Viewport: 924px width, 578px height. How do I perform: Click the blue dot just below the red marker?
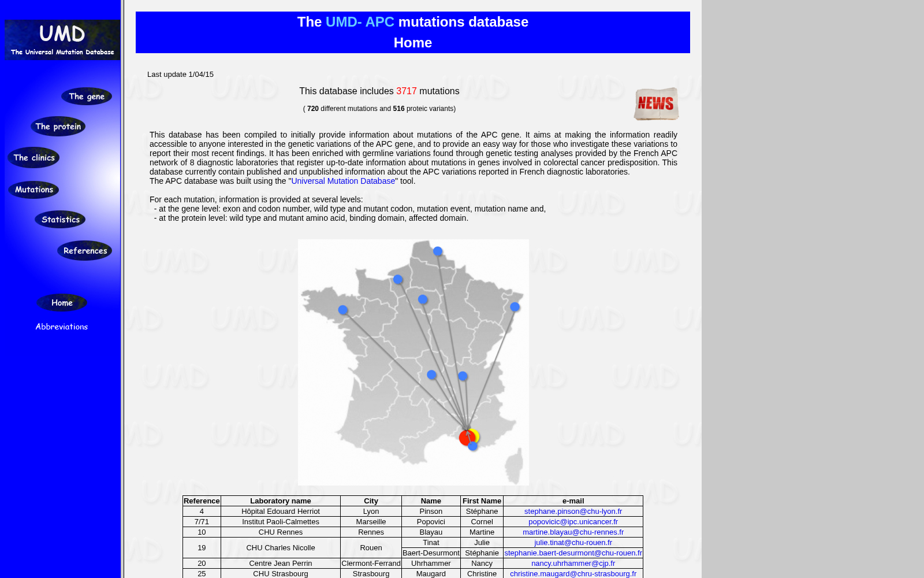473,446
